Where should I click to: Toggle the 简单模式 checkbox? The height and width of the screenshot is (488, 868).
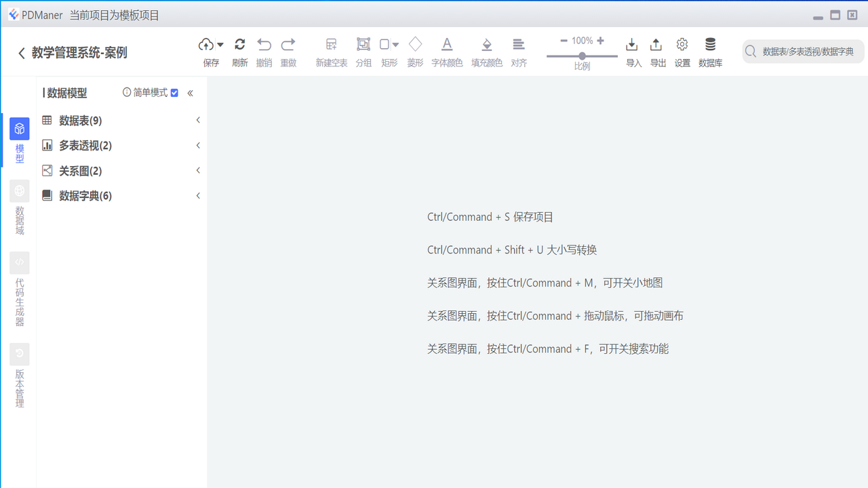[174, 93]
